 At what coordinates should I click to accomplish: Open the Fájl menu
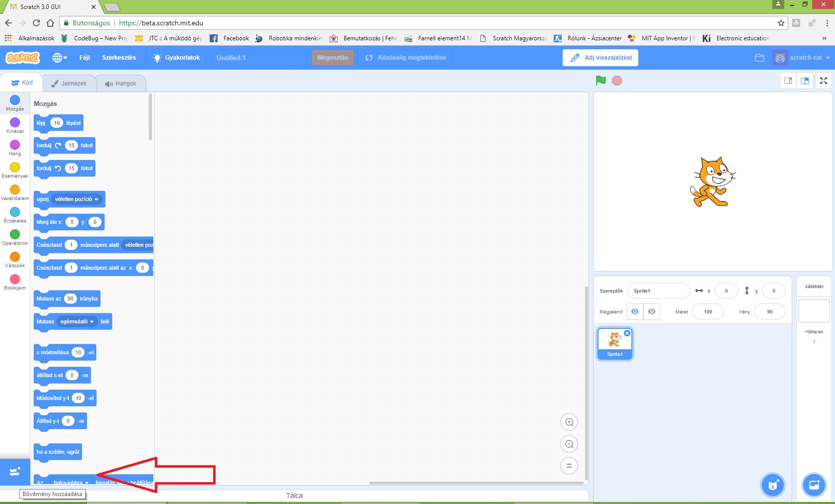click(85, 58)
